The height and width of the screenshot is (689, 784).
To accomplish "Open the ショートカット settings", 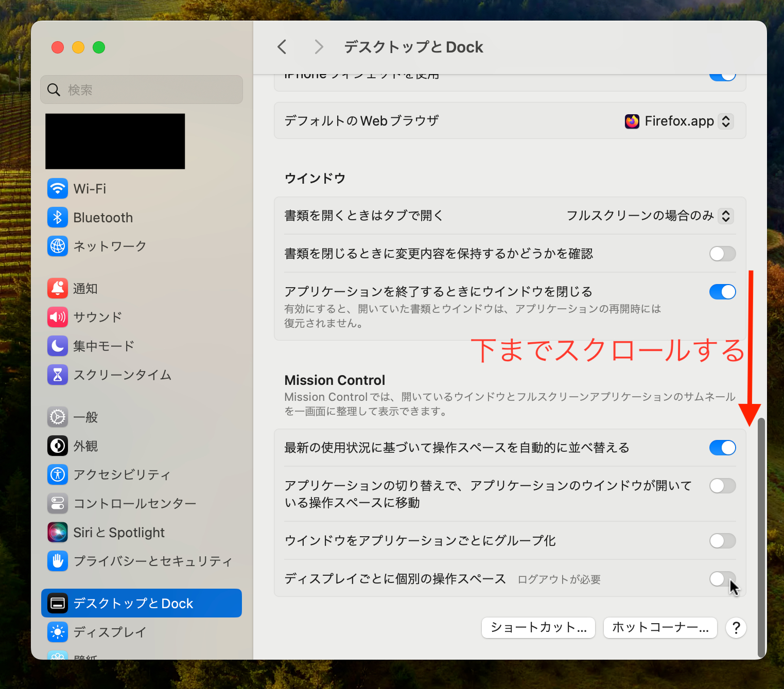I will pos(537,627).
